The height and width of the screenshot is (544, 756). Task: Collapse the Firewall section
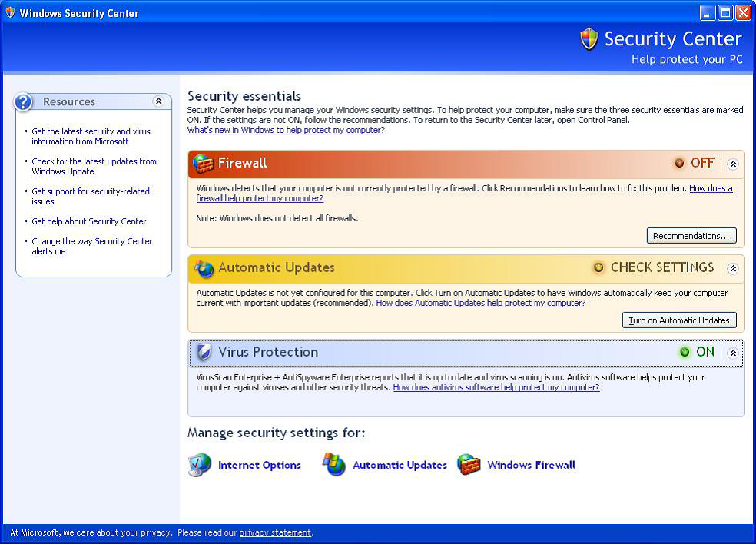coord(733,164)
